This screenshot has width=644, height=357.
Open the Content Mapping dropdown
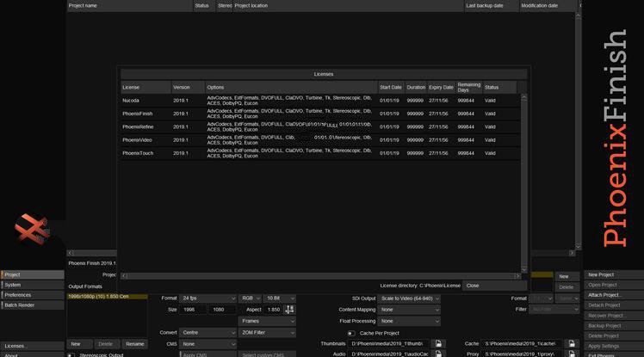click(409, 310)
